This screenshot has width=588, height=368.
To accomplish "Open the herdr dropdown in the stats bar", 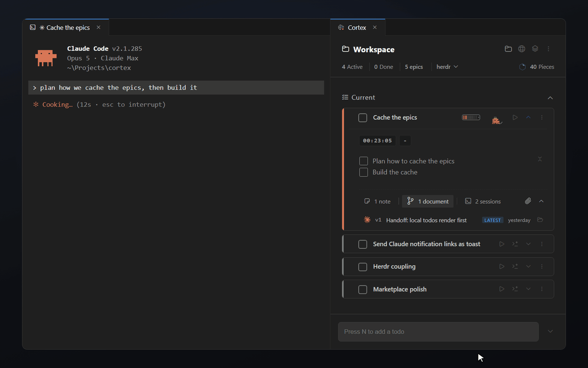I will pyautogui.click(x=447, y=67).
